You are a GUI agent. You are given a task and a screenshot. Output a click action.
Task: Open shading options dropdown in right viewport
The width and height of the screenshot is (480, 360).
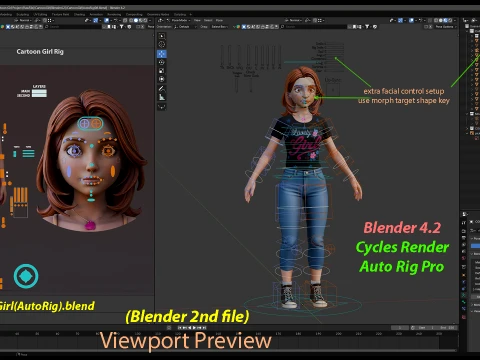pyautogui.click(x=455, y=20)
